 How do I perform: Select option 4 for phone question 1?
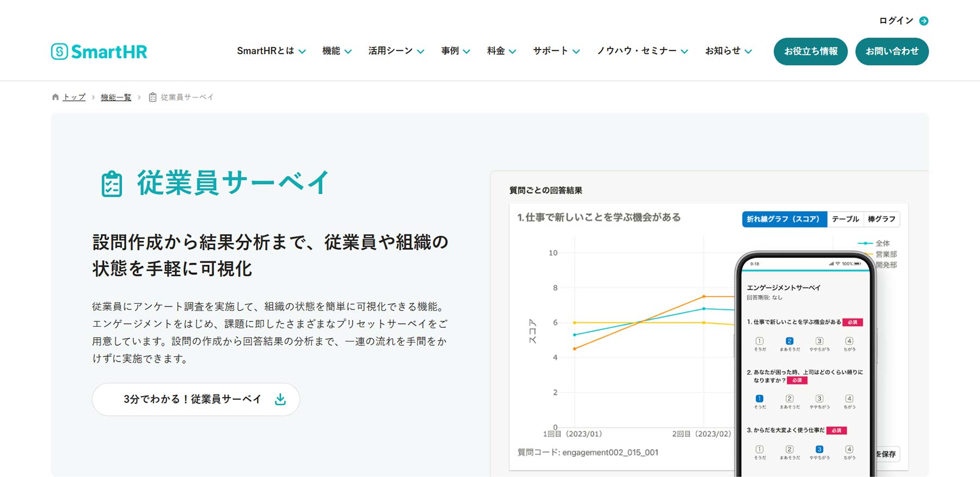tap(849, 341)
